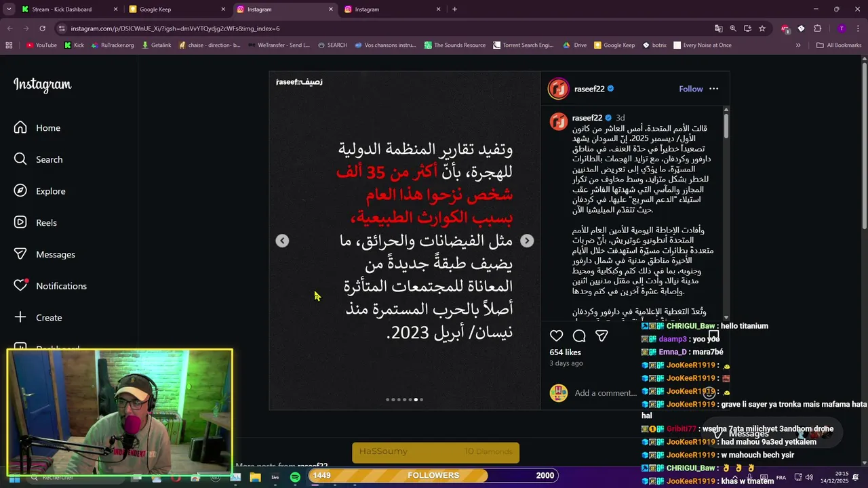
Task: Open a new browser tab
Action: [454, 9]
